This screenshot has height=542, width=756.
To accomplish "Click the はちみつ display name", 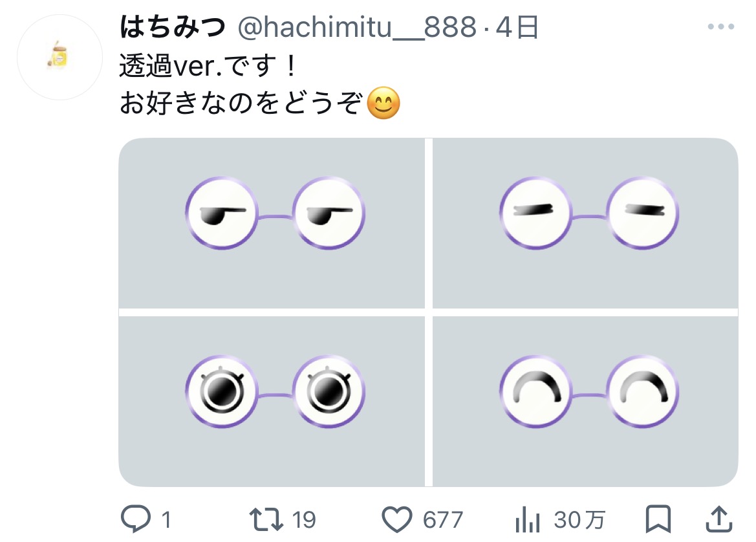I will point(172,28).
